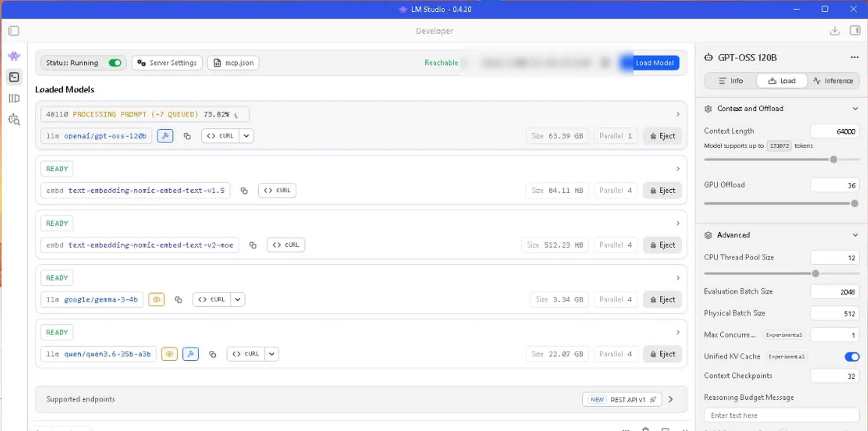Copy identifier of nomic-embed-text-v1.5
The width and height of the screenshot is (868, 431).
pyautogui.click(x=244, y=191)
